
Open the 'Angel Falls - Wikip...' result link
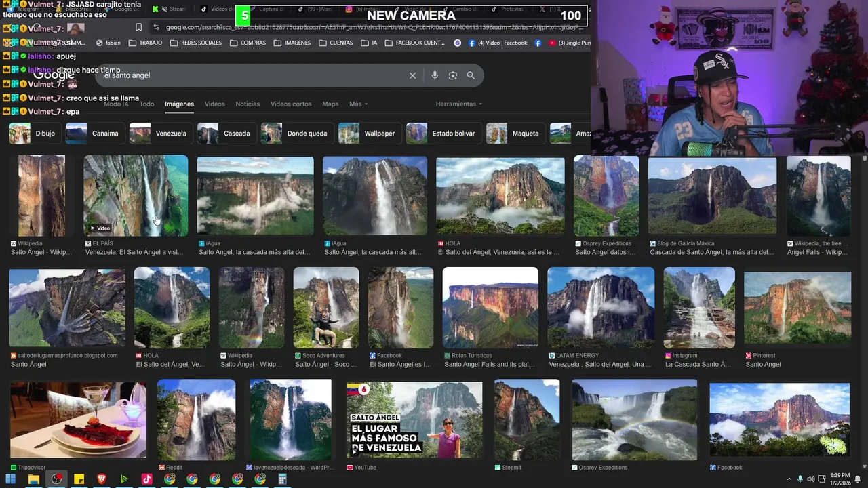click(817, 252)
